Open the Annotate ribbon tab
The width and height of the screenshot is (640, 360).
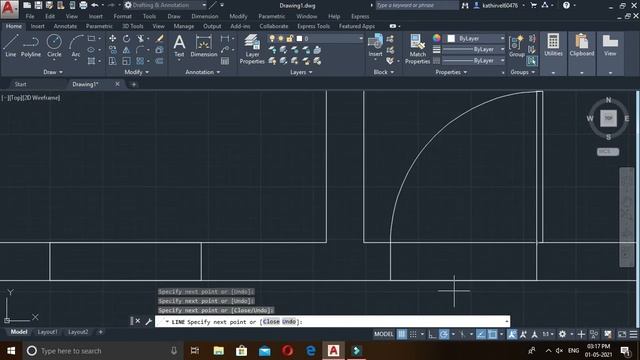click(65, 26)
